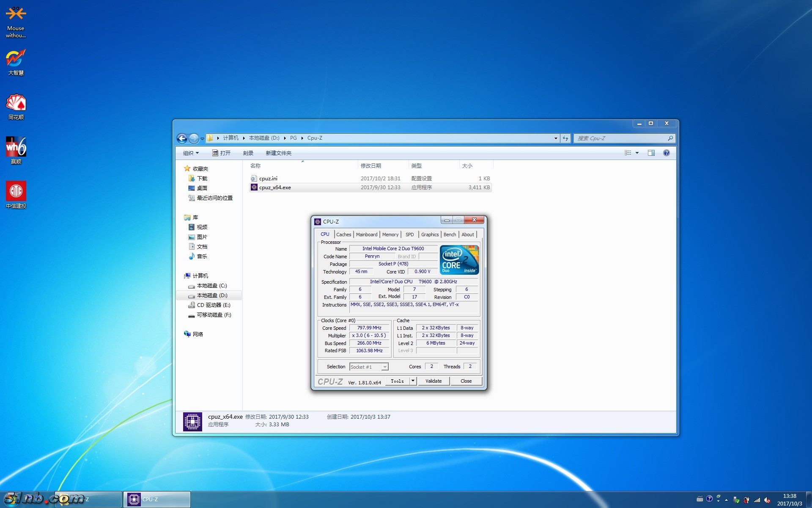Open the 组织 dropdown menu
Image resolution: width=812 pixels, height=508 pixels.
[x=191, y=153]
